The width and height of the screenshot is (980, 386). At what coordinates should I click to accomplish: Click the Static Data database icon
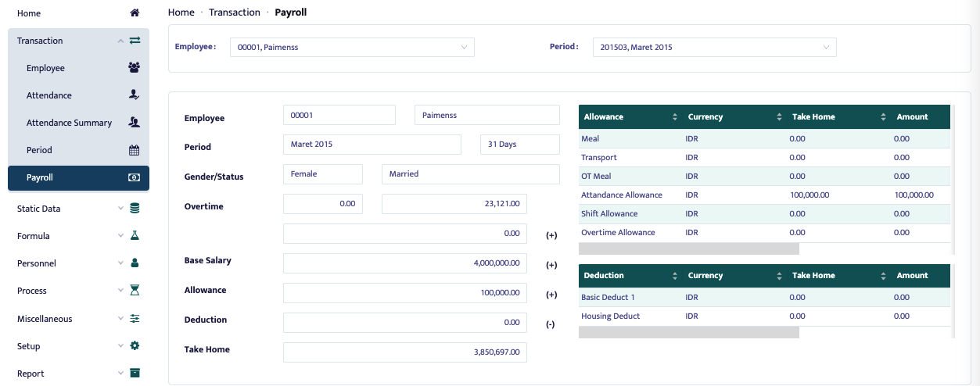click(x=135, y=209)
